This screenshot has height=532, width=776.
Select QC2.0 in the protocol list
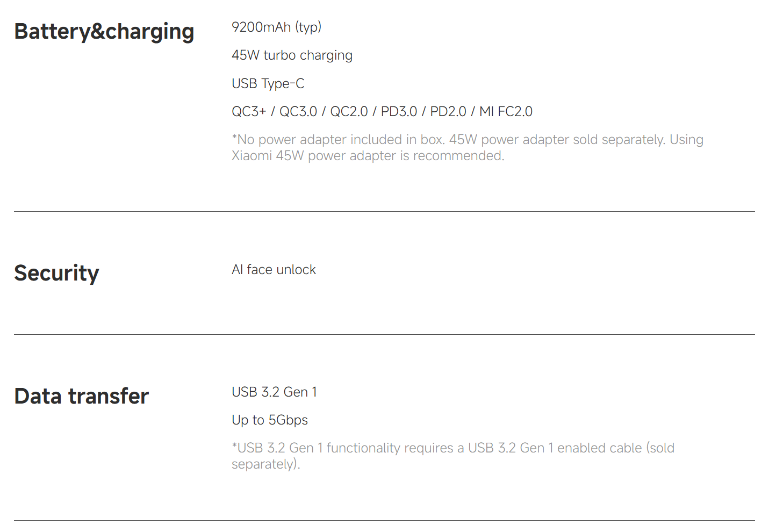(x=349, y=112)
